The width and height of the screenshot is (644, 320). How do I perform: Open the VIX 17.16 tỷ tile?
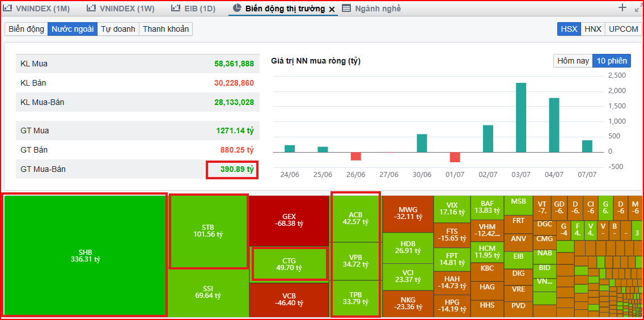pyautogui.click(x=451, y=209)
